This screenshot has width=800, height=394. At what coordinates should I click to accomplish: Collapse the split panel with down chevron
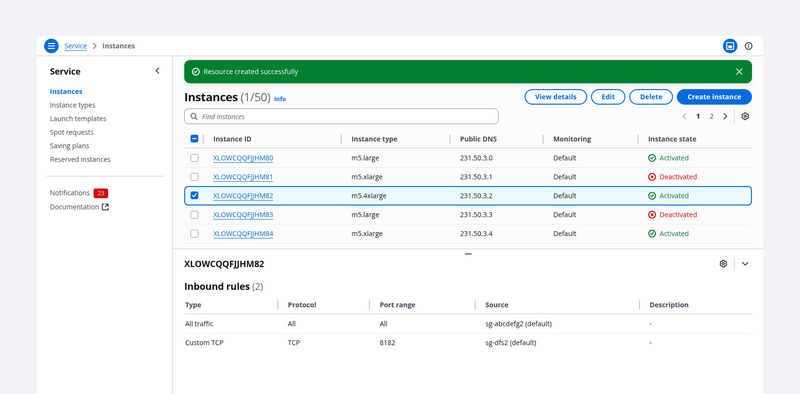(745, 264)
